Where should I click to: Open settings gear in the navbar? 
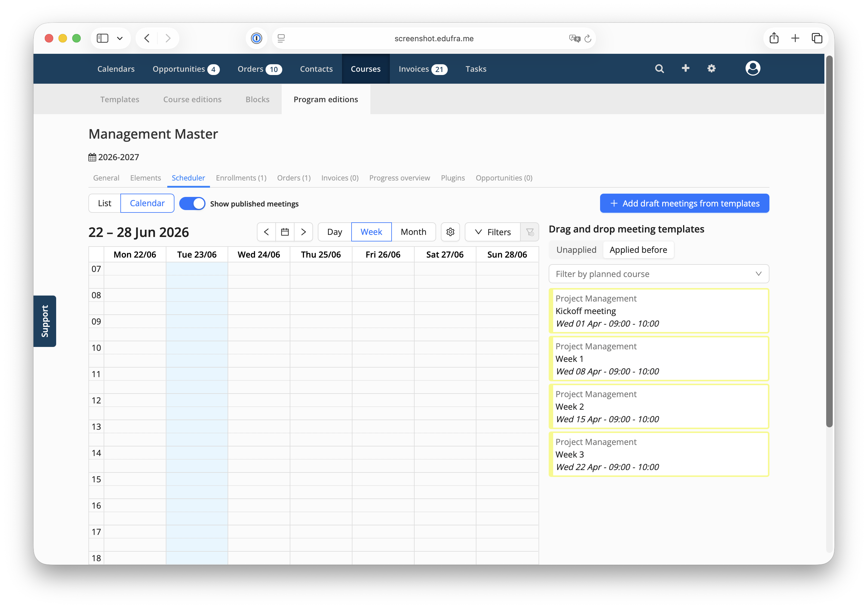click(711, 68)
